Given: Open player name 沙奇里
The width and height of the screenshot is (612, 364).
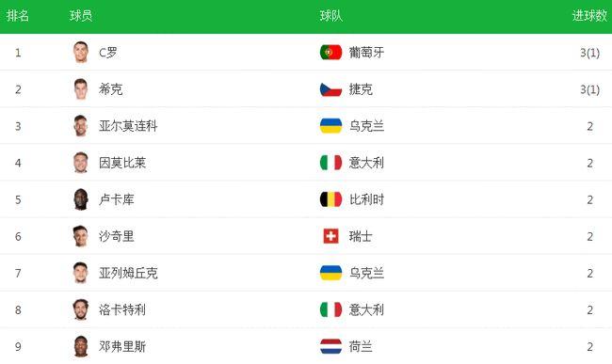Looking at the screenshot, I should tap(117, 236).
